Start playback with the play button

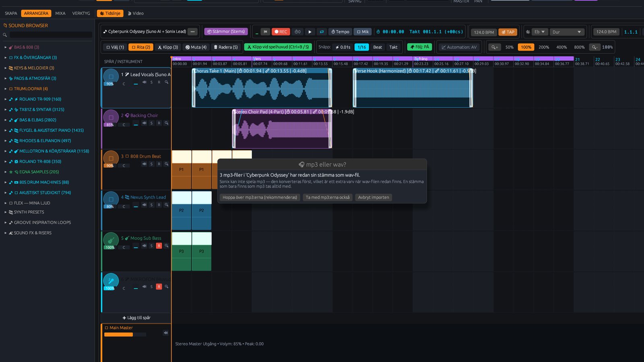click(x=310, y=32)
